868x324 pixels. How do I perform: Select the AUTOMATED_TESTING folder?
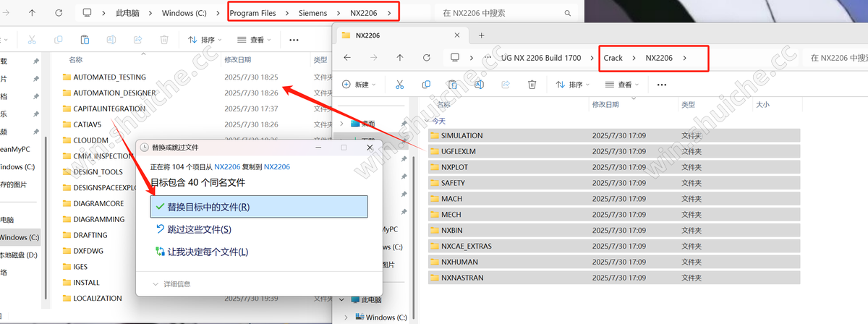pyautogui.click(x=110, y=77)
